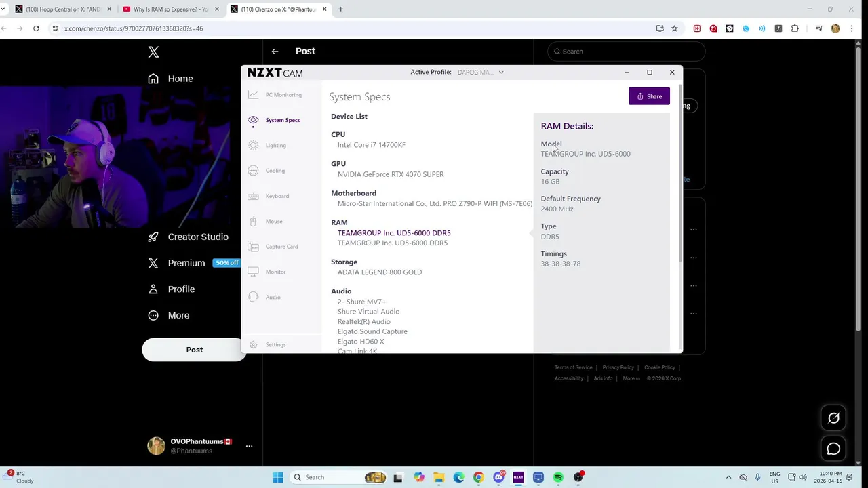Click the X search field
Screen dimensions: 868x488
tap(627, 52)
